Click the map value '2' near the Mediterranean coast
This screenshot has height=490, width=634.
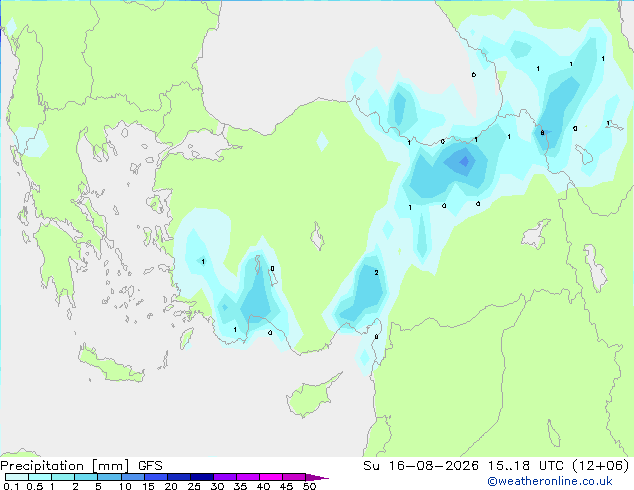coord(376,273)
